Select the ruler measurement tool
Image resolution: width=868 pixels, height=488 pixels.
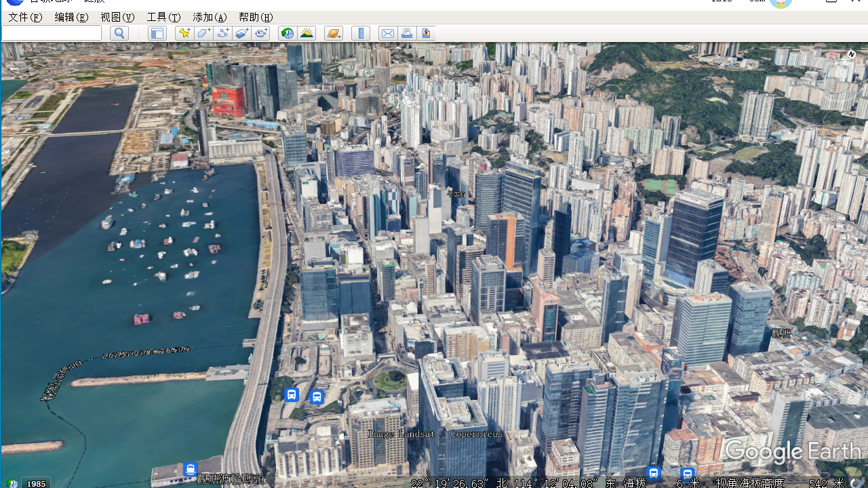[x=361, y=33]
